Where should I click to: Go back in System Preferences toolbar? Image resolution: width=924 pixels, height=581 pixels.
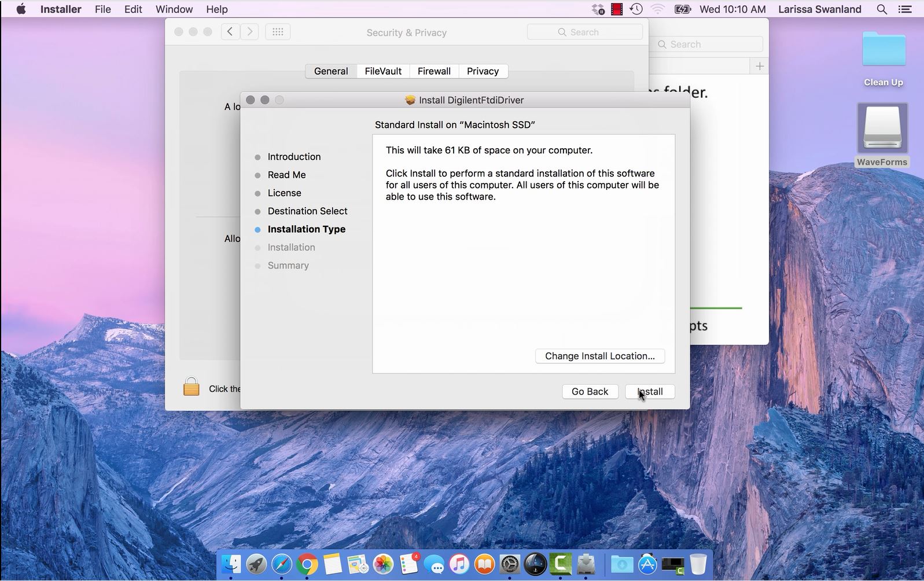[230, 32]
